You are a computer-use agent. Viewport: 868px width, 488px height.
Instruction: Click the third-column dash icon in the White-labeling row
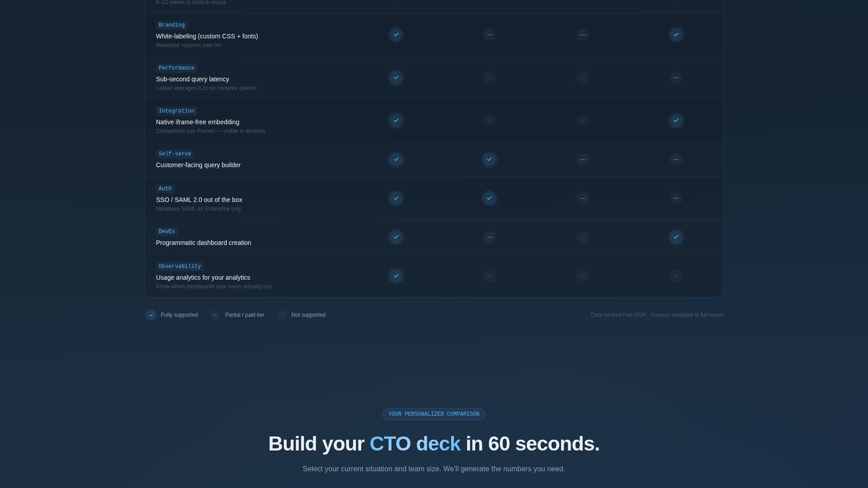(x=582, y=35)
